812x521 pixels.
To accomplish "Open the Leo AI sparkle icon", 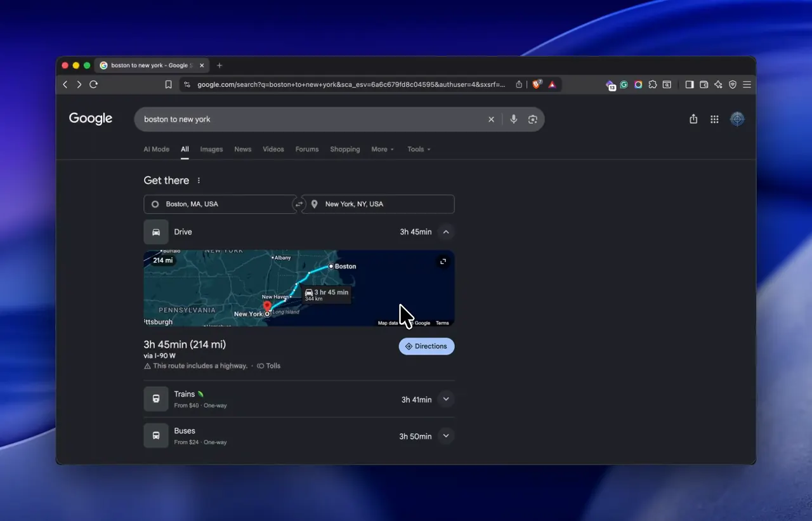I will [x=718, y=84].
